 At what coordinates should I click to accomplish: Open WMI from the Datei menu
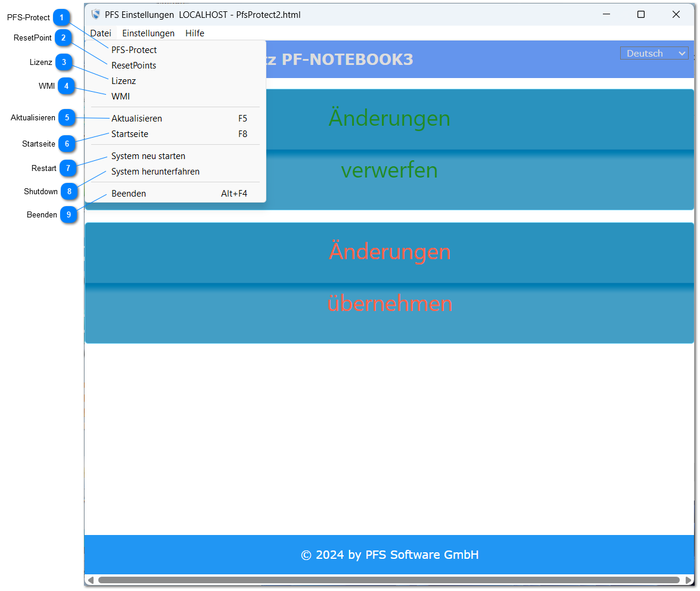click(x=120, y=97)
